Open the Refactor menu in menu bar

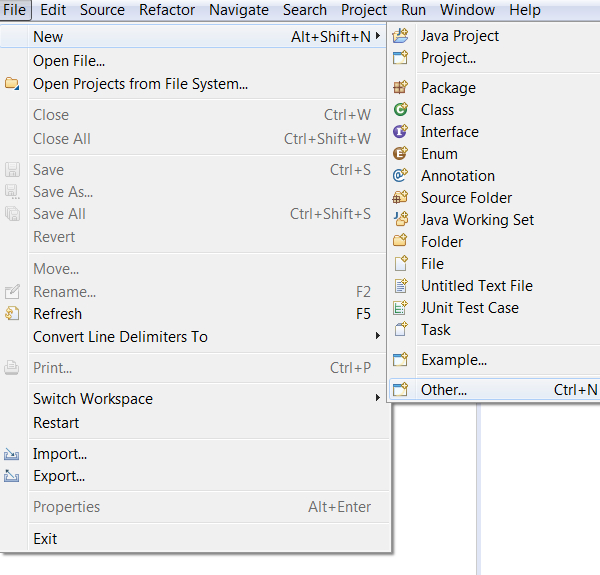(167, 10)
